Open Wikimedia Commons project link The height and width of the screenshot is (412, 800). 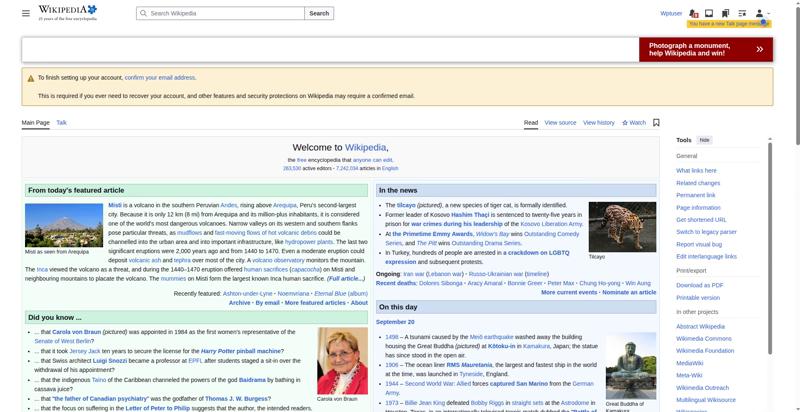[x=704, y=339]
